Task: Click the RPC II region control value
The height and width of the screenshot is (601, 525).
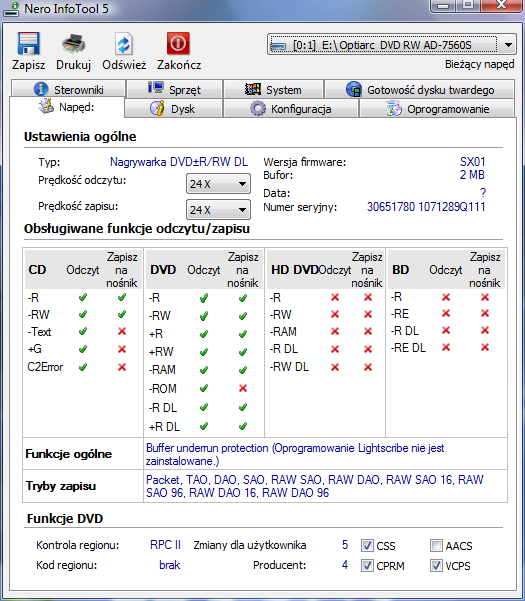Action: pyautogui.click(x=165, y=545)
